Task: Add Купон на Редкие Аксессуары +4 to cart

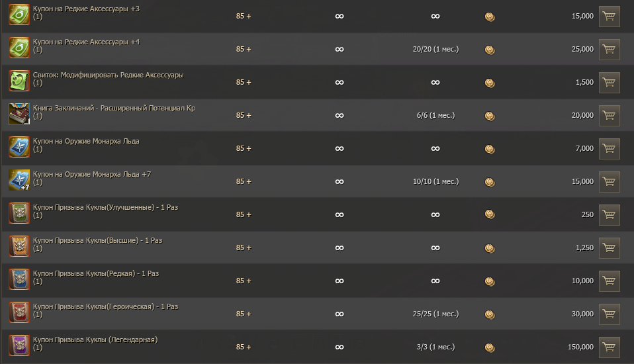Action: pos(609,49)
